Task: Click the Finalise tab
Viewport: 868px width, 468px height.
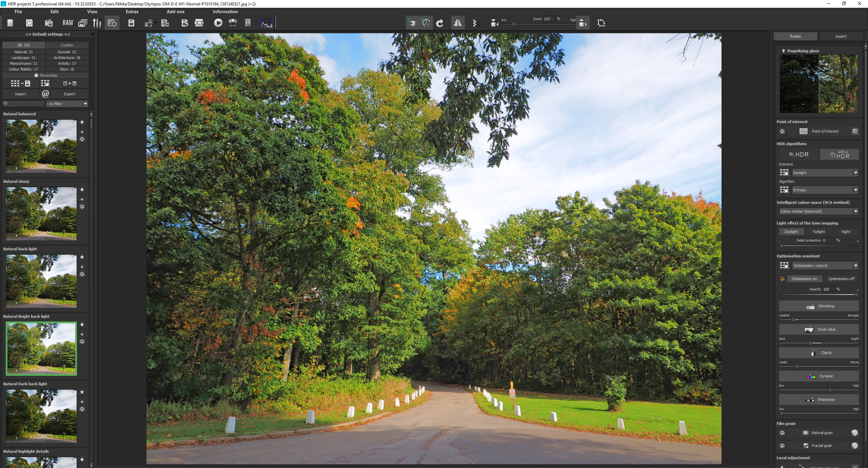Action: tap(796, 36)
